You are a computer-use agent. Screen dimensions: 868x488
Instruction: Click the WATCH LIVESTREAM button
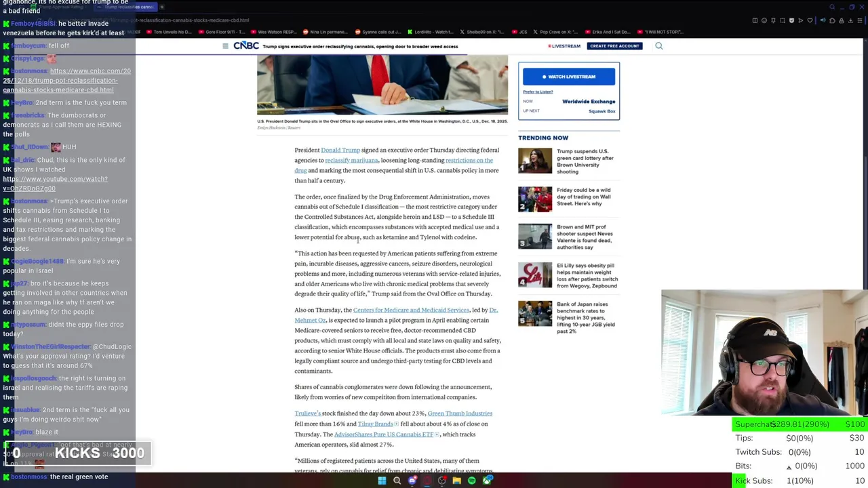569,77
